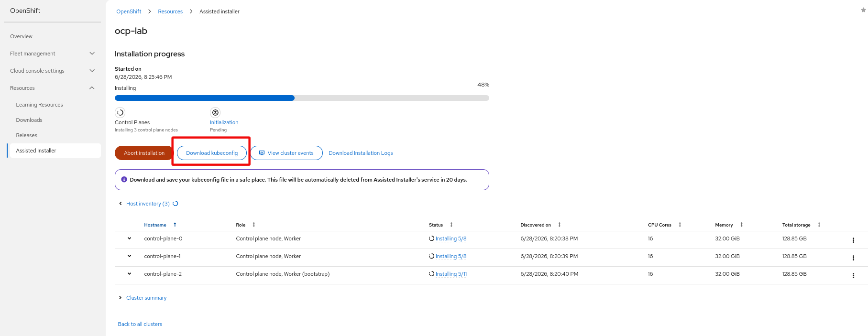Click the 48% progress value
This screenshot has height=336, width=868.
(483, 85)
